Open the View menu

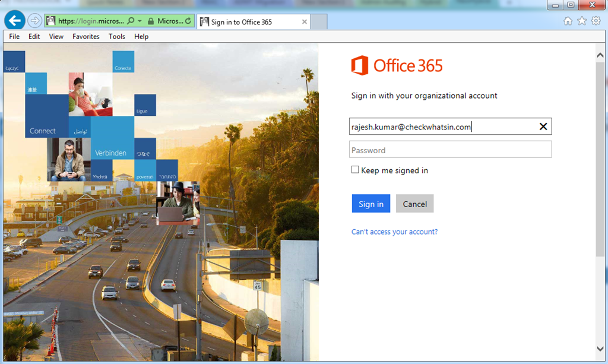click(56, 36)
